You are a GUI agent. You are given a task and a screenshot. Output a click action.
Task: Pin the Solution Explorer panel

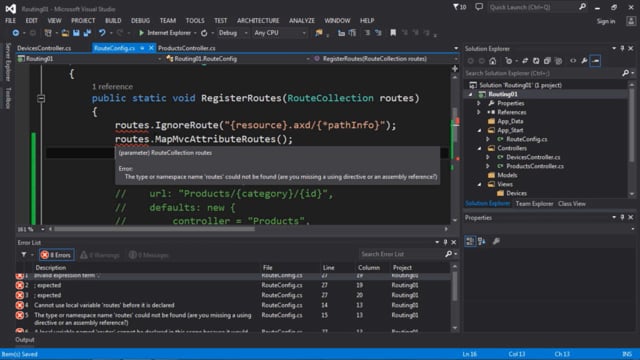622,49
